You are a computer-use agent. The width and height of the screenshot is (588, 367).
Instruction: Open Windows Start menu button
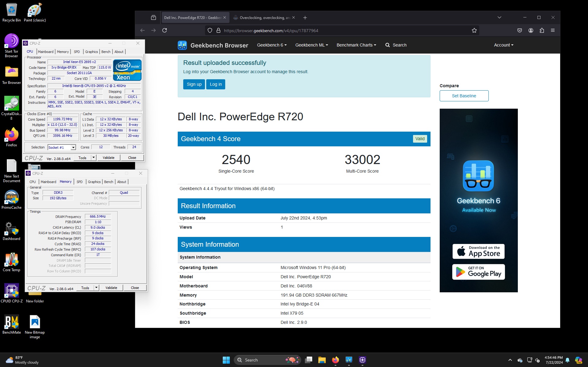(x=226, y=360)
